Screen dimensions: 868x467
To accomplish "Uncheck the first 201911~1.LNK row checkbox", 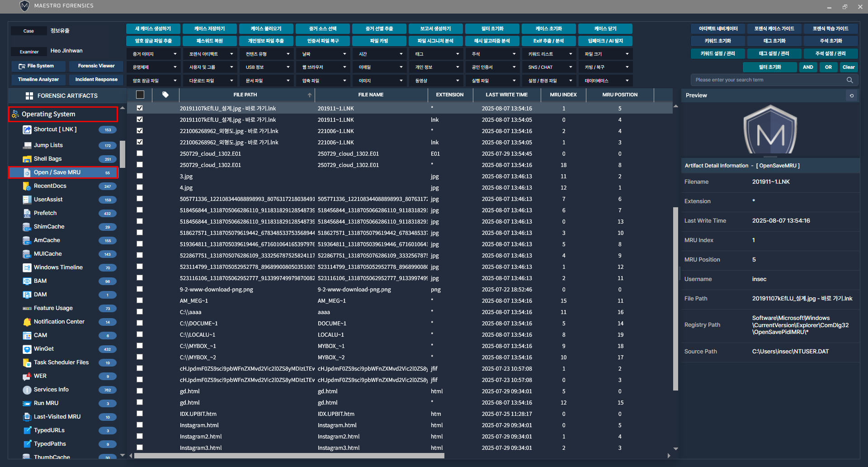I will (140, 108).
